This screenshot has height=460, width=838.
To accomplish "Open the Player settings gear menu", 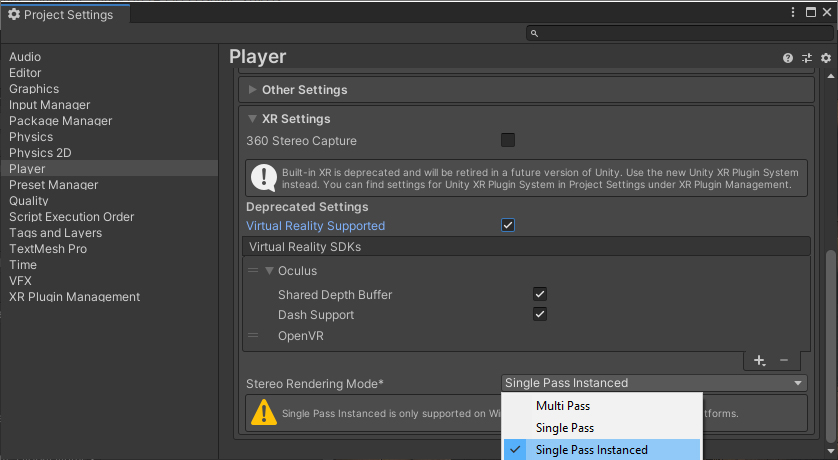I will tap(825, 58).
